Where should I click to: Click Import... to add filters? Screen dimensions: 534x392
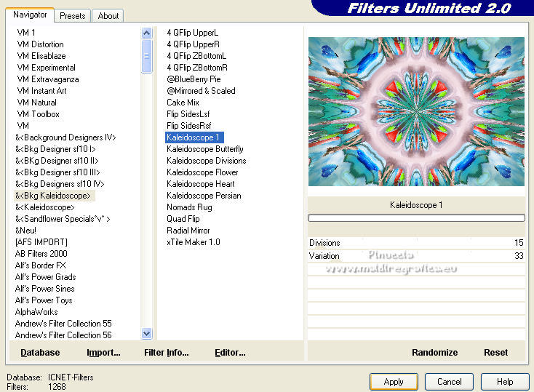tap(103, 353)
